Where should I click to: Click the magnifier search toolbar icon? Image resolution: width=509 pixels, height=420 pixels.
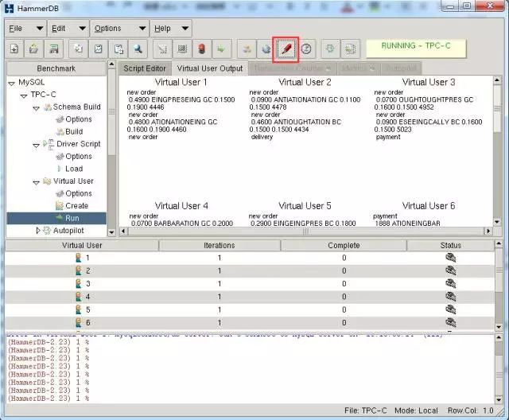(138, 49)
